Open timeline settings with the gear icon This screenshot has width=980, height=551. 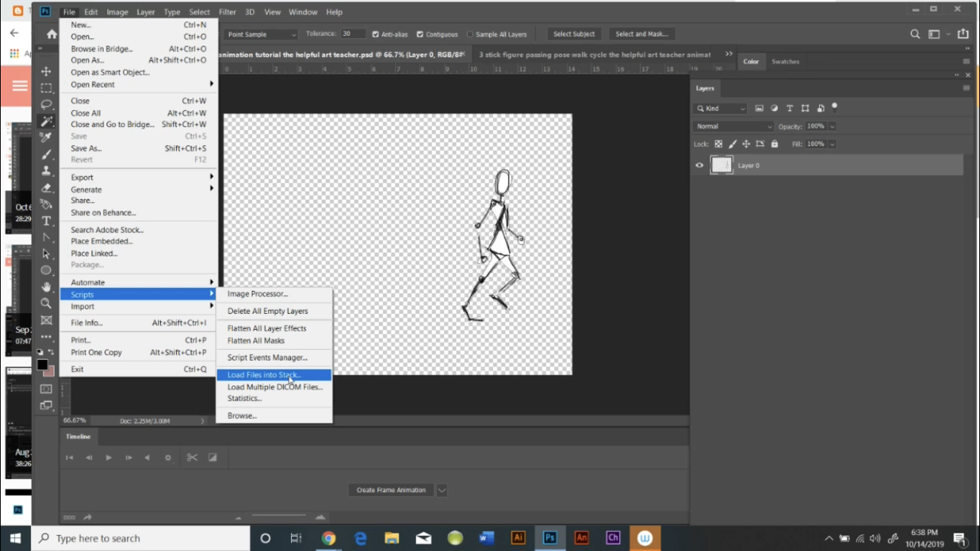167,457
